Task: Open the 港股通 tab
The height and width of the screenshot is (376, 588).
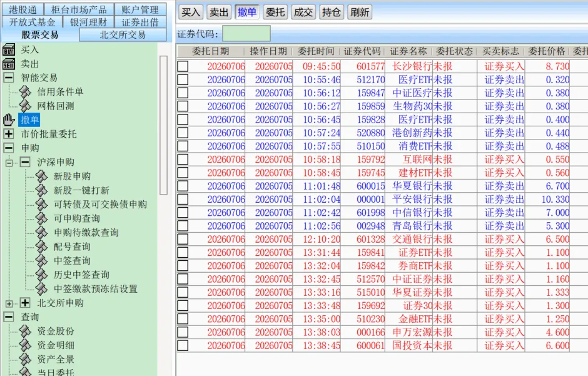Action: click(23, 9)
